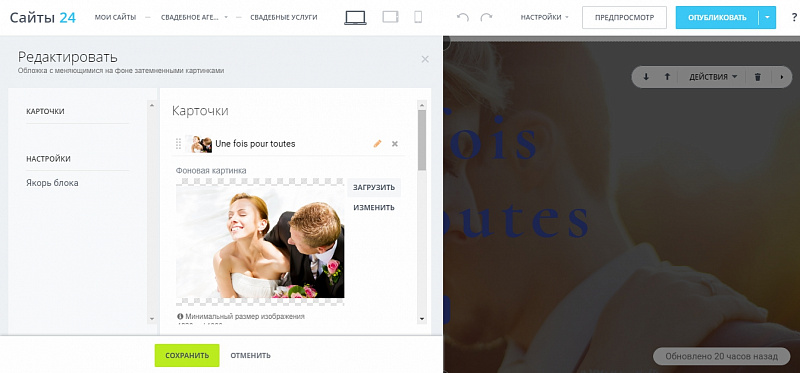The height and width of the screenshot is (373, 800).
Task: Select Карточки in the left sidebar
Action: (45, 111)
